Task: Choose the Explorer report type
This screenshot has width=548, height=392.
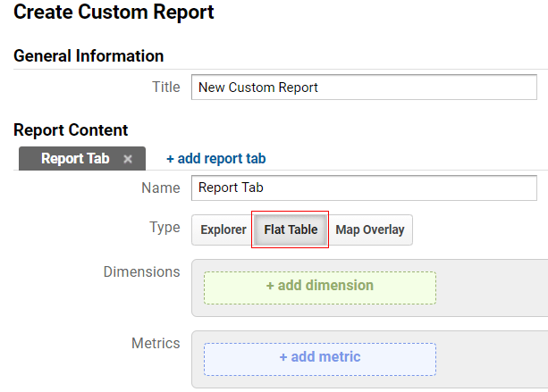Action: (223, 229)
